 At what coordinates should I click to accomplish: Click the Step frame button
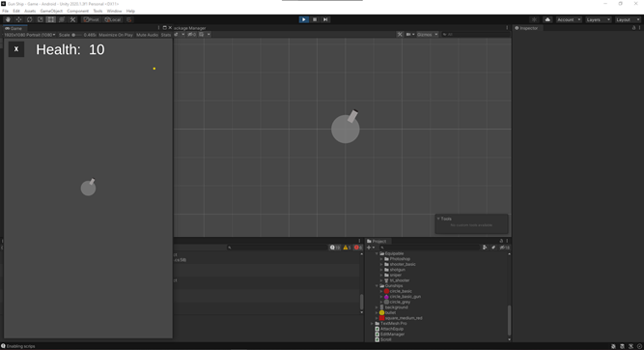tap(325, 19)
